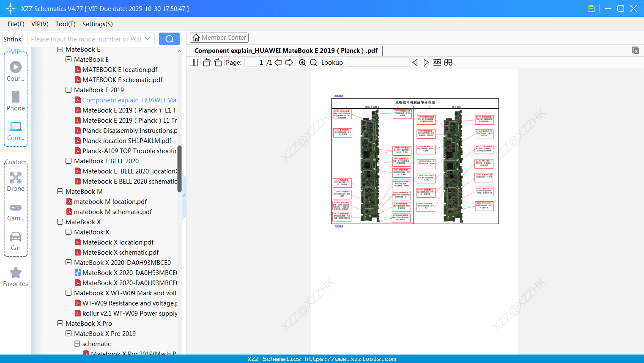Collapse the left tree panel handle
This screenshot has height=363, width=644.
pos(184,196)
